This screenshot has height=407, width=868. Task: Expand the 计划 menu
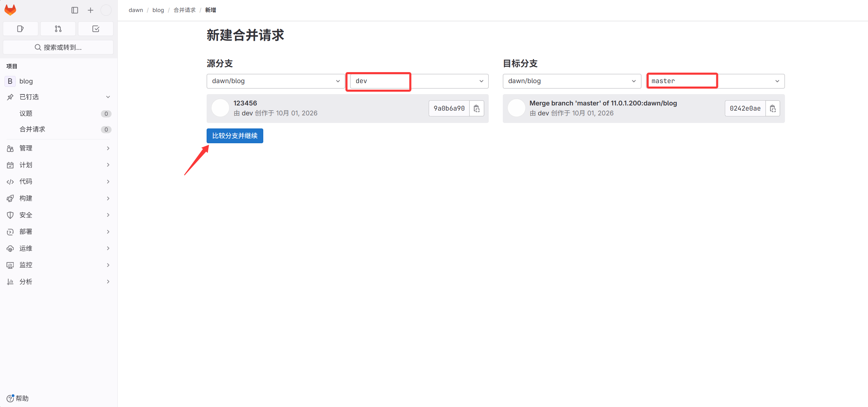(58, 165)
